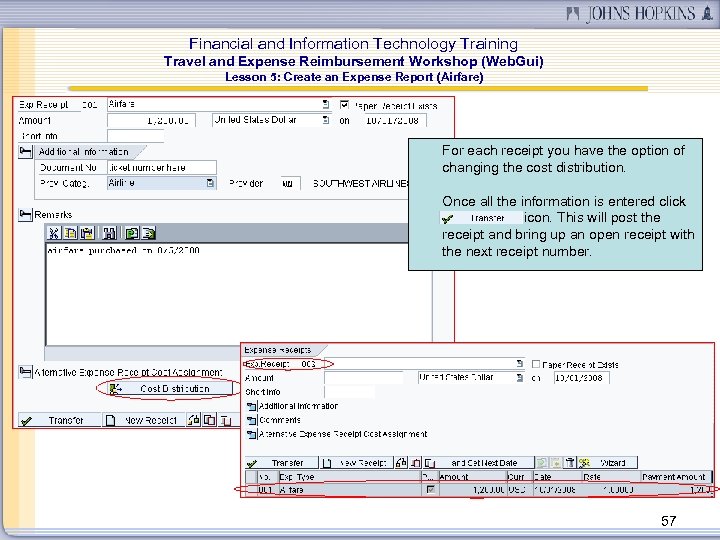Expand the Comments section in receipt 003
The image size is (720, 540).
coord(251,420)
